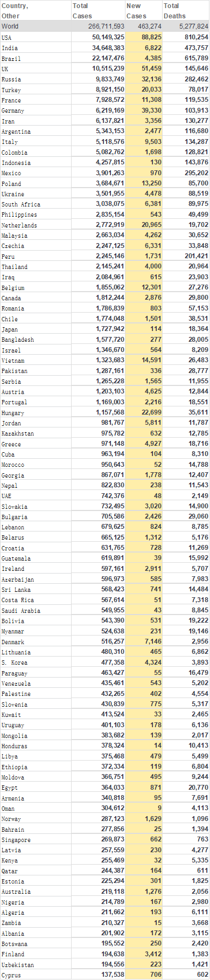210x980 pixels.
Task: Open the Saudi Arabia country link
Action: [21, 611]
